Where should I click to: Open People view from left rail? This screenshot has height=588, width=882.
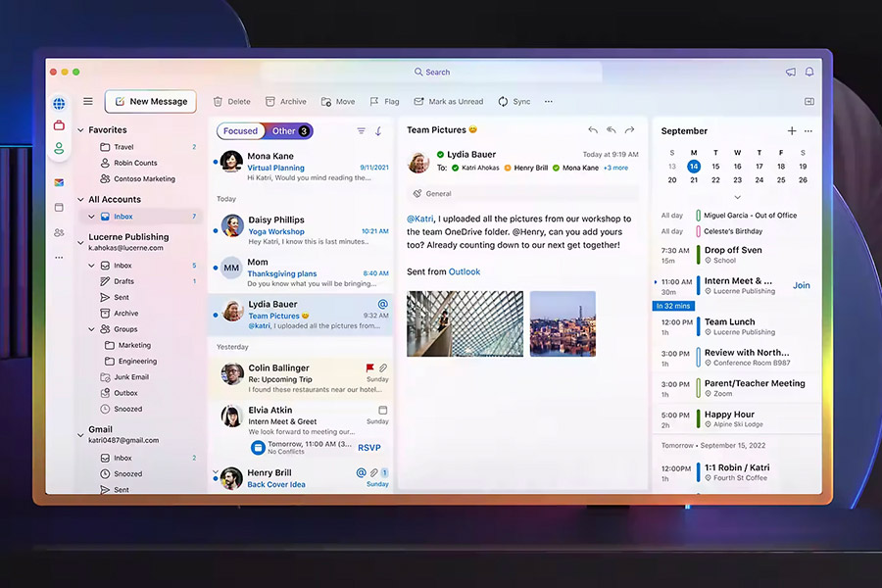pyautogui.click(x=59, y=232)
